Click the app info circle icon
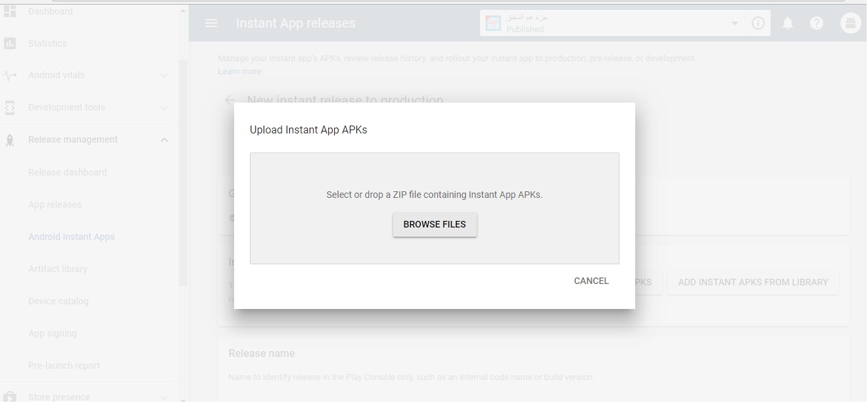The width and height of the screenshot is (868, 403). (x=758, y=24)
